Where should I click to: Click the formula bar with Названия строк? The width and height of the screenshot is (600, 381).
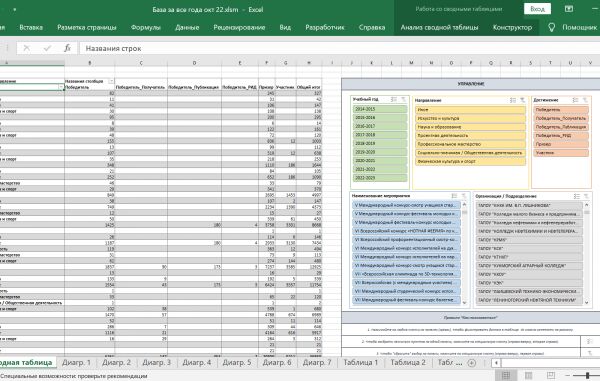pos(340,48)
